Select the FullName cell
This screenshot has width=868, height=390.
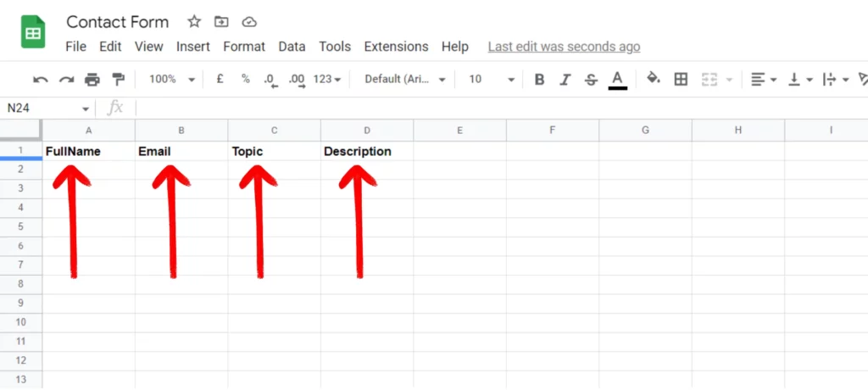pos(88,151)
